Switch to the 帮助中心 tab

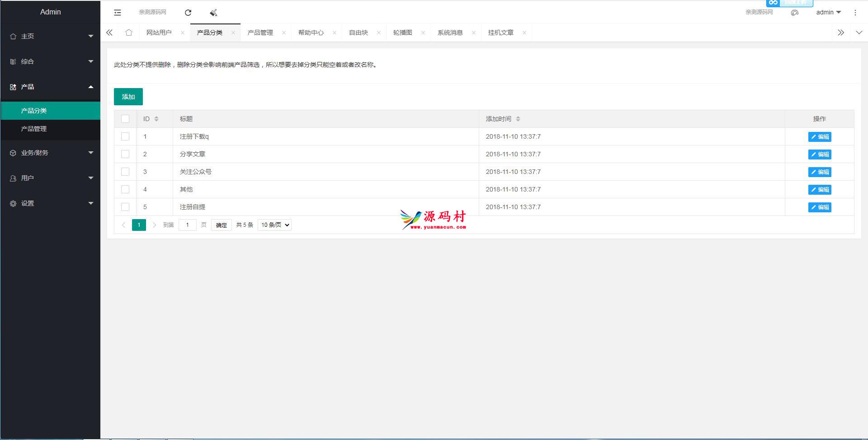pos(311,33)
